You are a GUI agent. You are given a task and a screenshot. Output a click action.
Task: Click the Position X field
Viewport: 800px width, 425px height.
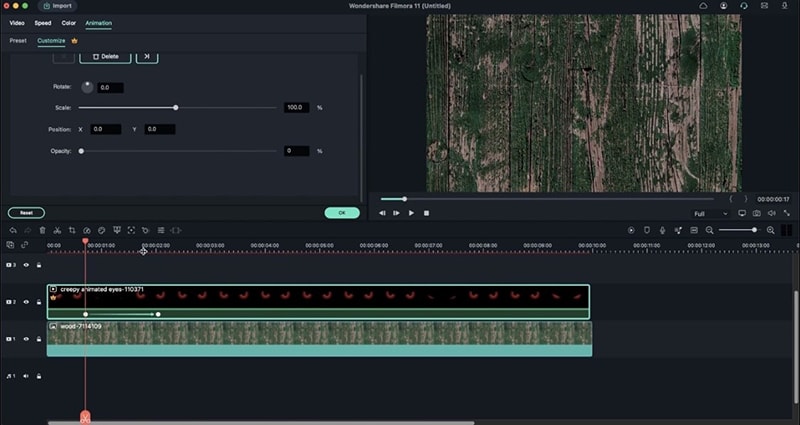click(106, 130)
